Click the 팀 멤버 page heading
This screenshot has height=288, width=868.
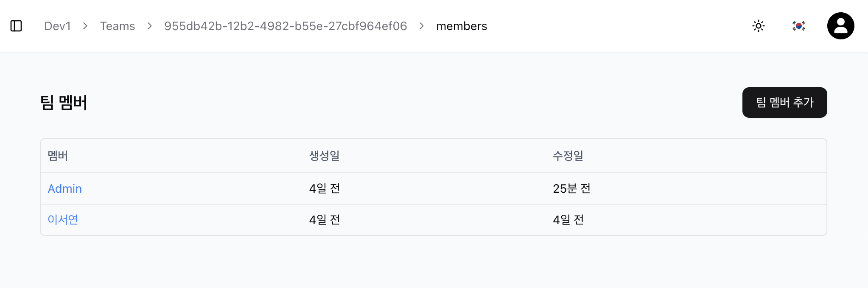(x=64, y=102)
